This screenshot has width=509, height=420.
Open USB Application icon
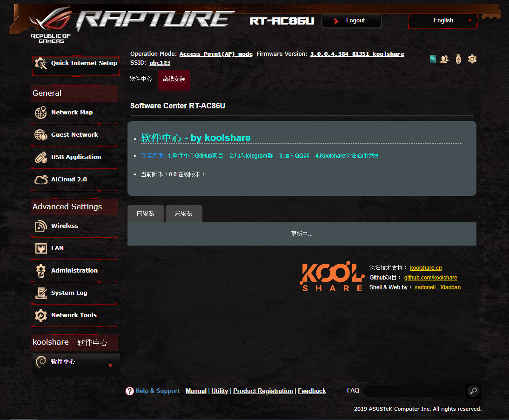pos(41,157)
